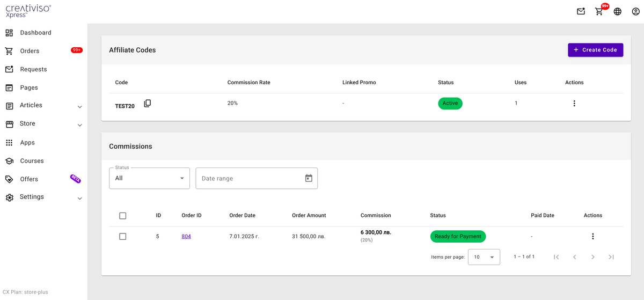644x300 pixels.
Task: Go to the next page of commissions
Action: pos(592,257)
